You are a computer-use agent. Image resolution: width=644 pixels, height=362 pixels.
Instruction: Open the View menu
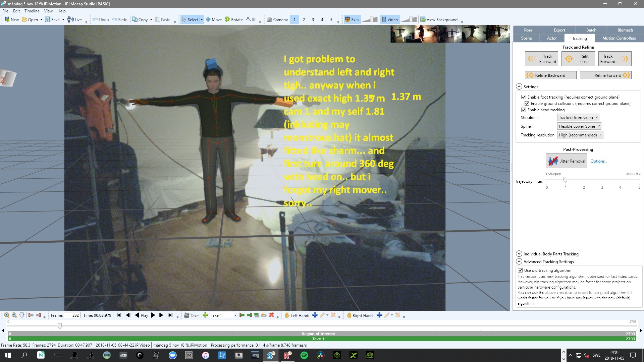click(x=48, y=11)
